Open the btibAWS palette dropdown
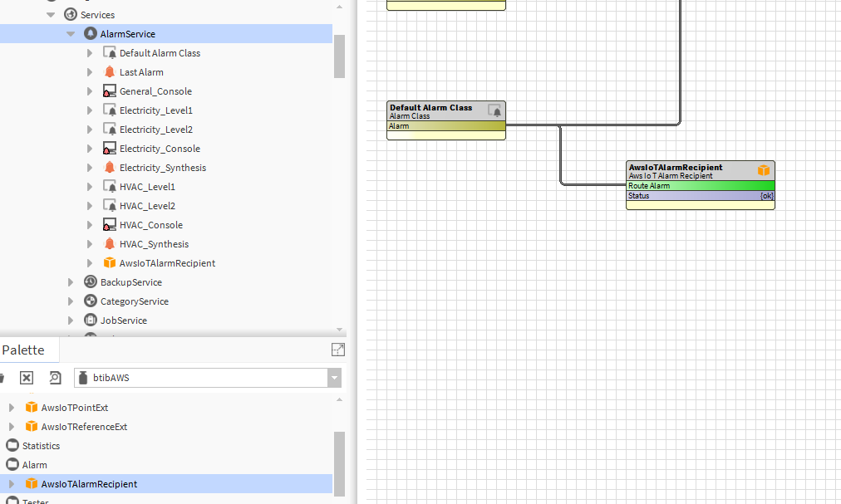Viewport: 841px width, 504px height. pos(334,378)
